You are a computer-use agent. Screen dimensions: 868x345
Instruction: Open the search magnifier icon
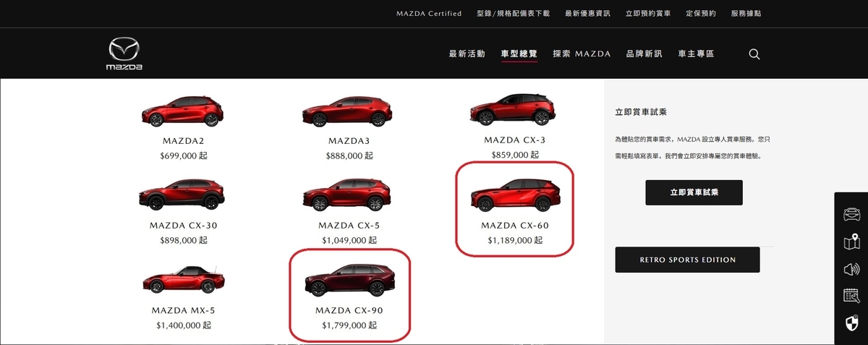(x=754, y=54)
